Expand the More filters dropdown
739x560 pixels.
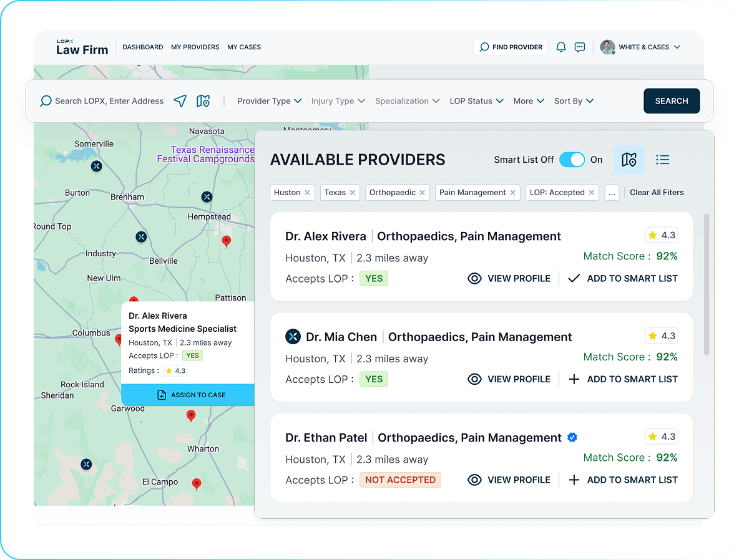pos(529,101)
